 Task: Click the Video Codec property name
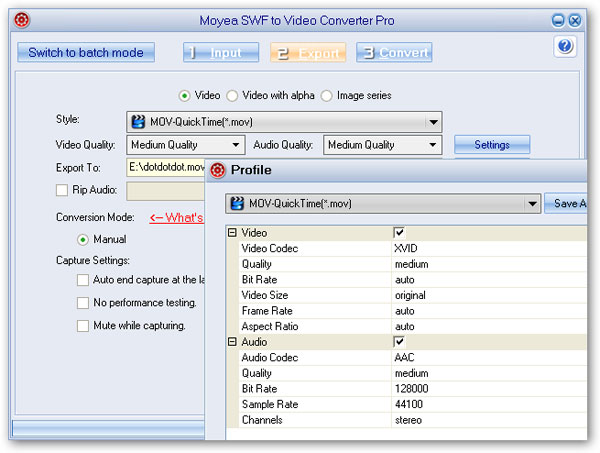tap(270, 248)
